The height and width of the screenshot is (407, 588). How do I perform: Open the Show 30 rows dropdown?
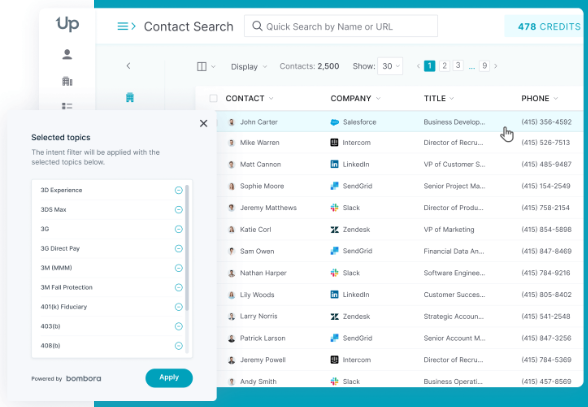coord(390,66)
